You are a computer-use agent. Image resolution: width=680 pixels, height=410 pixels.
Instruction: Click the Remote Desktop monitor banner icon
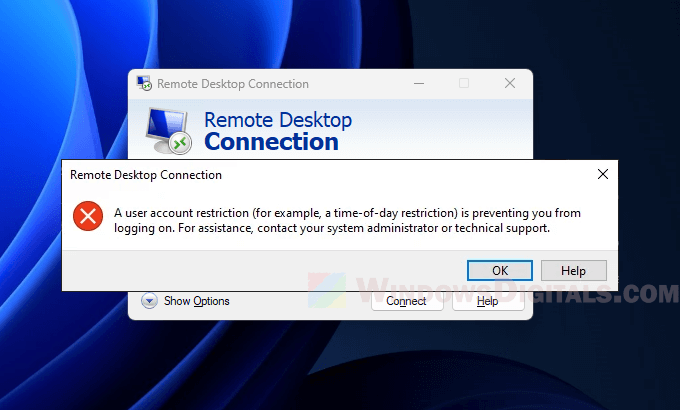pos(168,131)
